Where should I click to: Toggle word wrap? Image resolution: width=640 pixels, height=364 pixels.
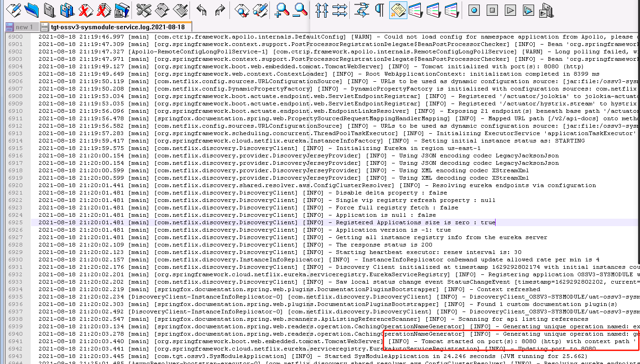click(361, 9)
